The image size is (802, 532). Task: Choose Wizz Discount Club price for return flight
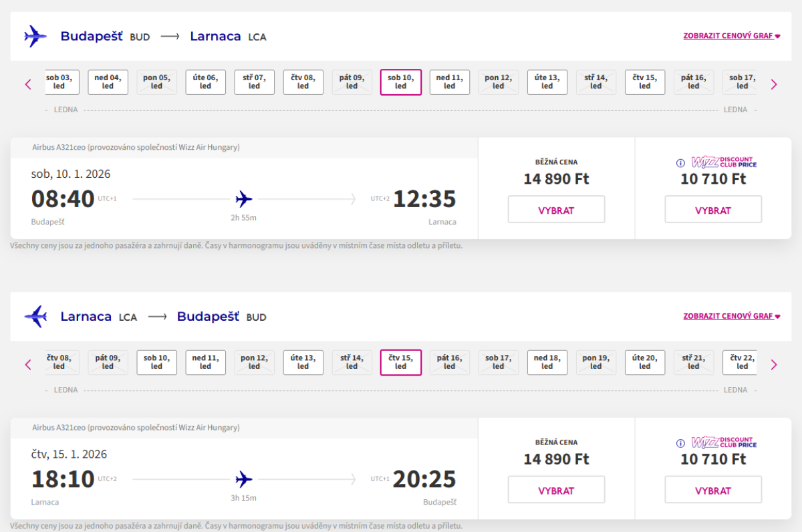coord(712,490)
